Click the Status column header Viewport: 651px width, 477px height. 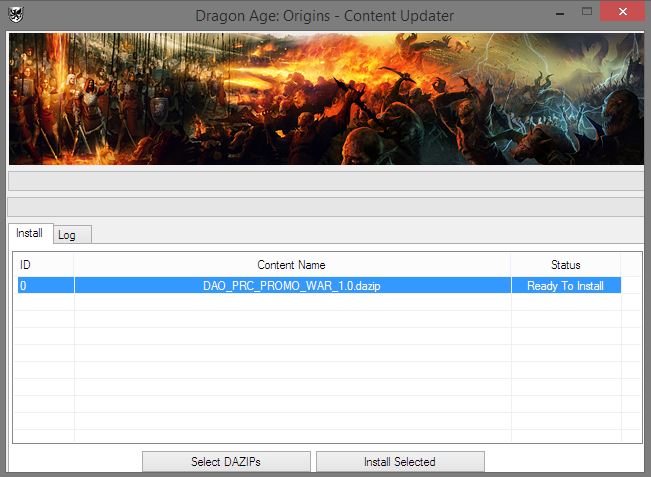(x=566, y=265)
